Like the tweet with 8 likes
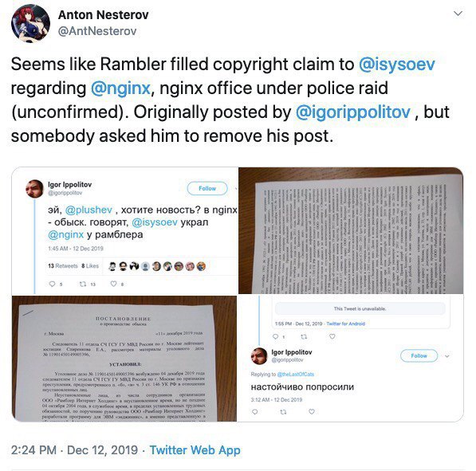The height and width of the screenshot is (471, 476). coord(113,284)
